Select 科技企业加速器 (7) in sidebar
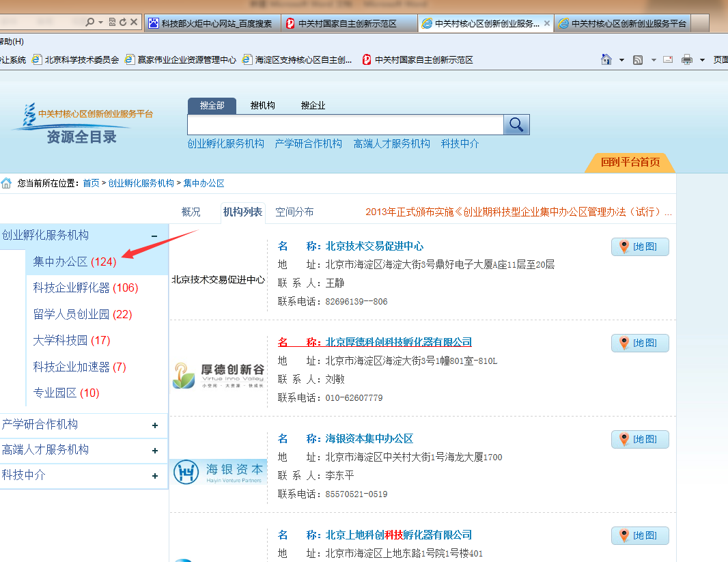Image resolution: width=728 pixels, height=562 pixels. (x=79, y=367)
